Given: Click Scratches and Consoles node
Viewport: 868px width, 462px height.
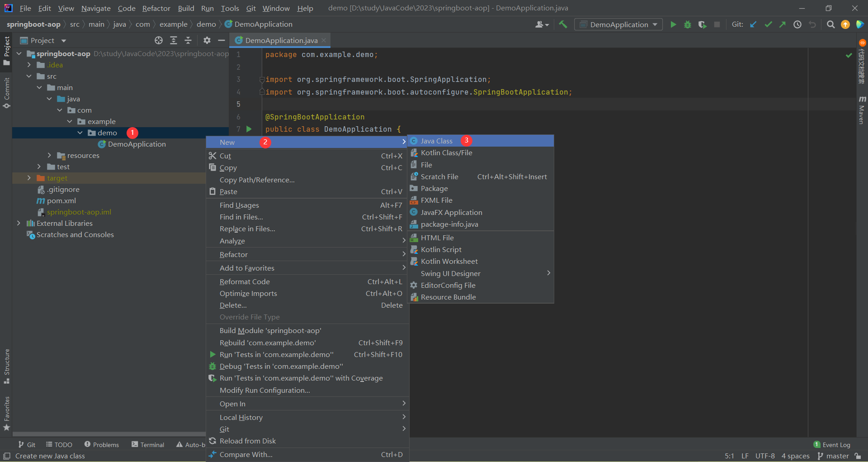Looking at the screenshot, I should (75, 234).
